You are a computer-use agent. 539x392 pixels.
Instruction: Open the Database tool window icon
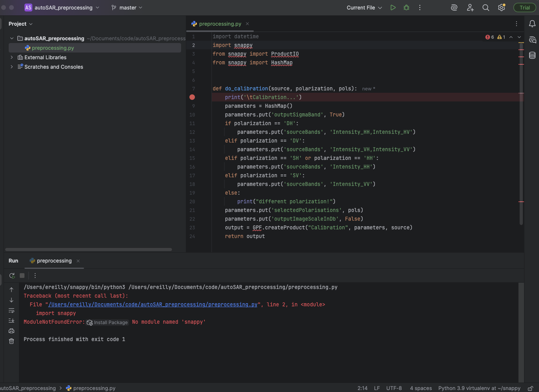click(532, 55)
